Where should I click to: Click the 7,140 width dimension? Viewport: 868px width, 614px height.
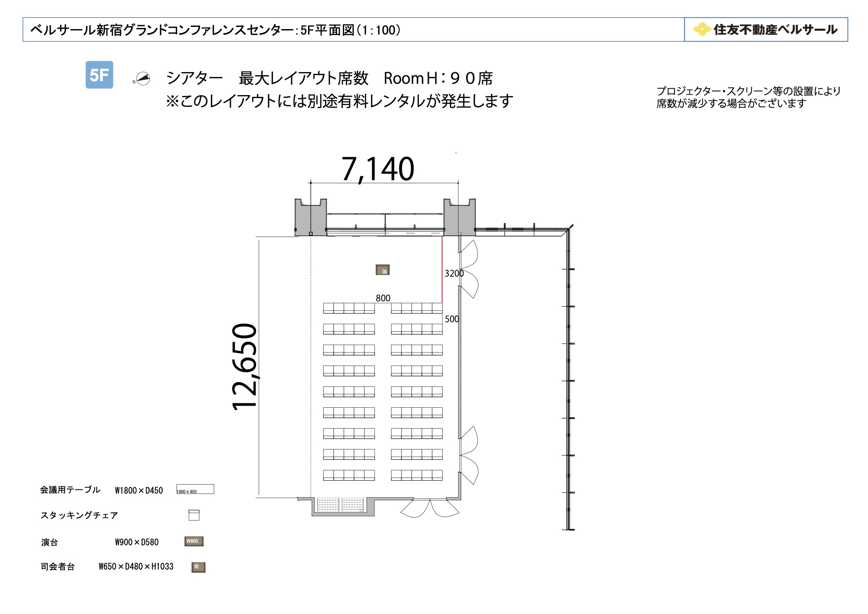[x=378, y=169]
